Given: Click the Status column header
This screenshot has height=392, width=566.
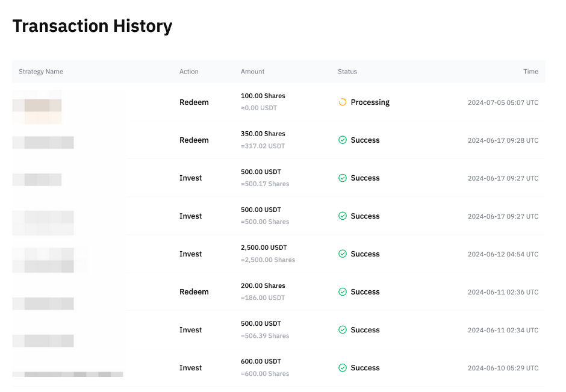Looking at the screenshot, I should [x=347, y=72].
